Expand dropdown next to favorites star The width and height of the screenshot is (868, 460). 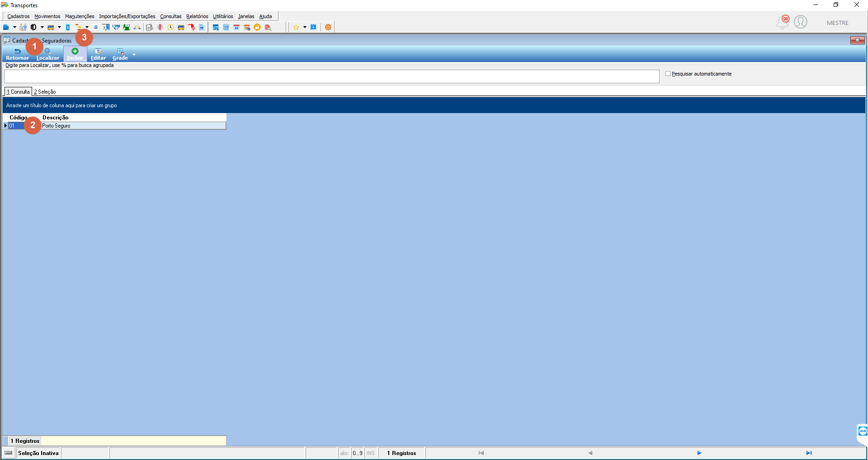point(305,27)
